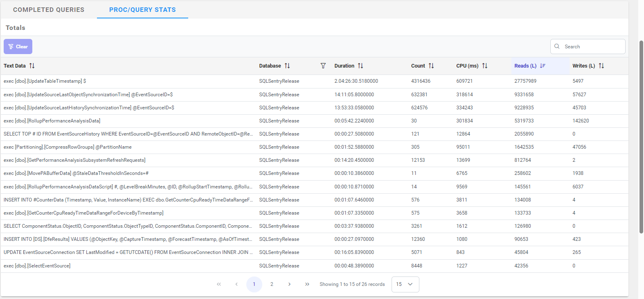Open the rows per page dropdown

tap(405, 284)
